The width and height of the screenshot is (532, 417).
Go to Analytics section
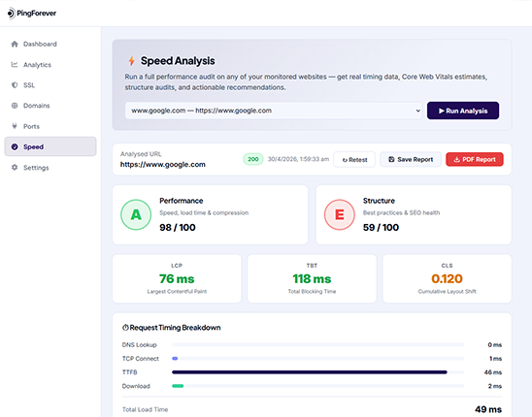pyautogui.click(x=50, y=64)
